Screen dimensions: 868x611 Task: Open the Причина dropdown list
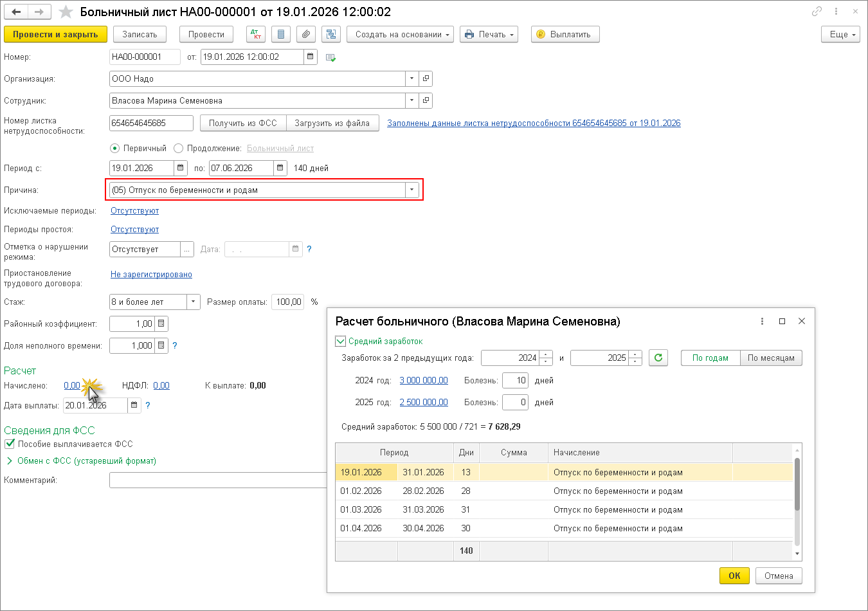click(412, 190)
